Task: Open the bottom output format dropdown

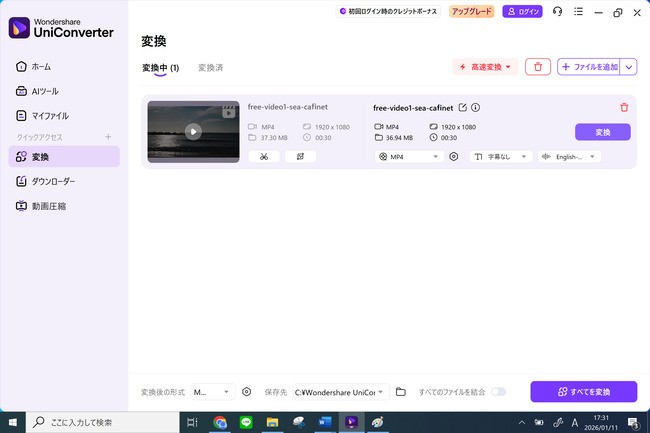Action: pyautogui.click(x=213, y=392)
